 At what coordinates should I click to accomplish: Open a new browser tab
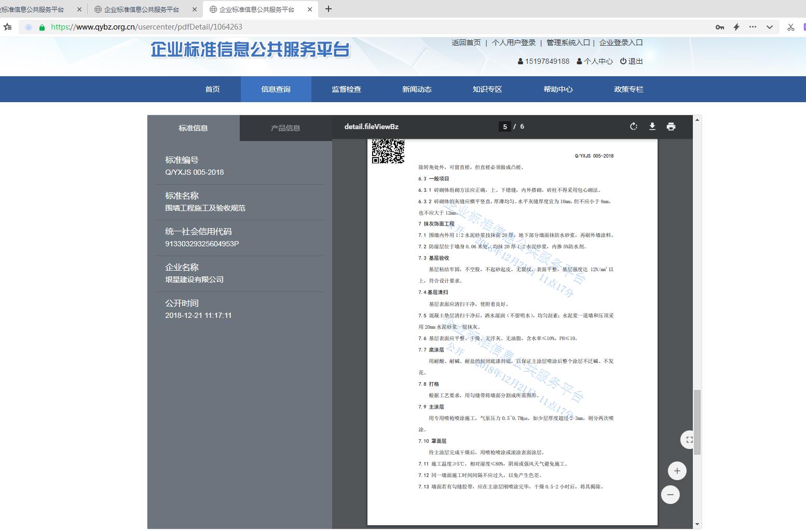(x=329, y=9)
